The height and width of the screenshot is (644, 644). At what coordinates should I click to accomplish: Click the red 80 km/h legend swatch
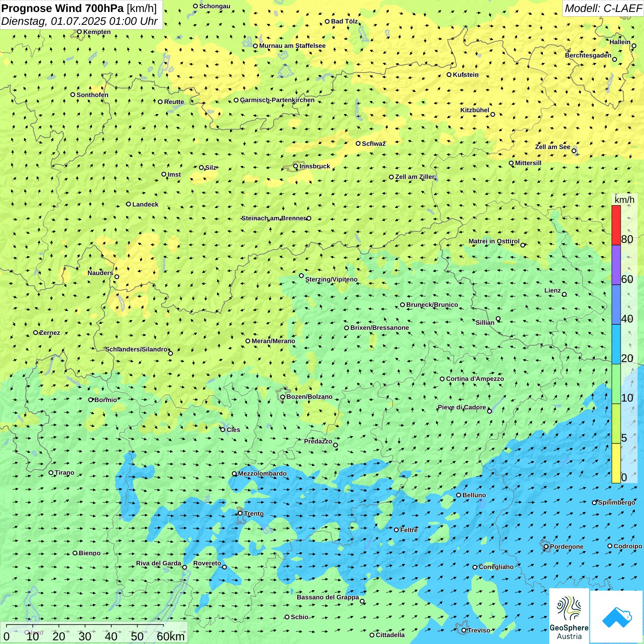point(616,225)
